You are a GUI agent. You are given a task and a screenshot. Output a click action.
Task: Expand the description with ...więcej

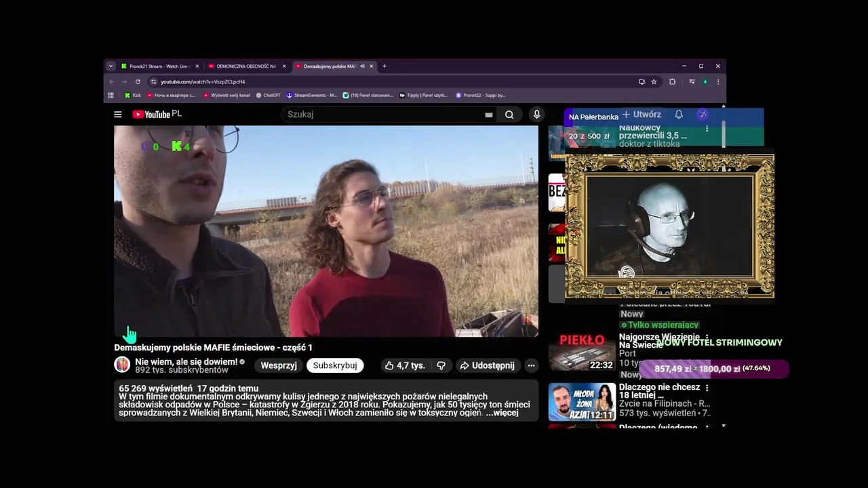click(502, 413)
